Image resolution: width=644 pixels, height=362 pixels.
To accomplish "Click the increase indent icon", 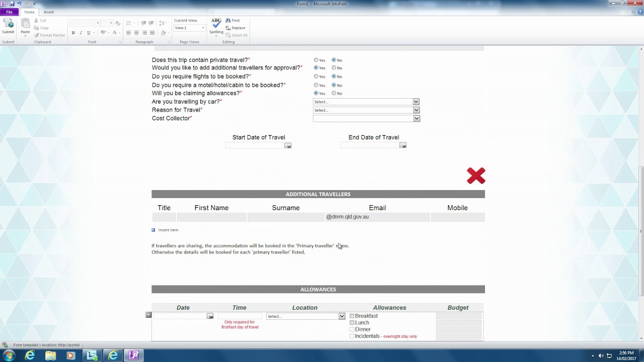I will (151, 23).
